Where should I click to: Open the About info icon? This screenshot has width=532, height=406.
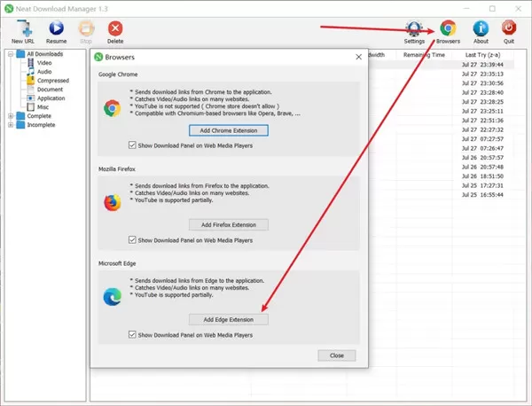pyautogui.click(x=481, y=32)
